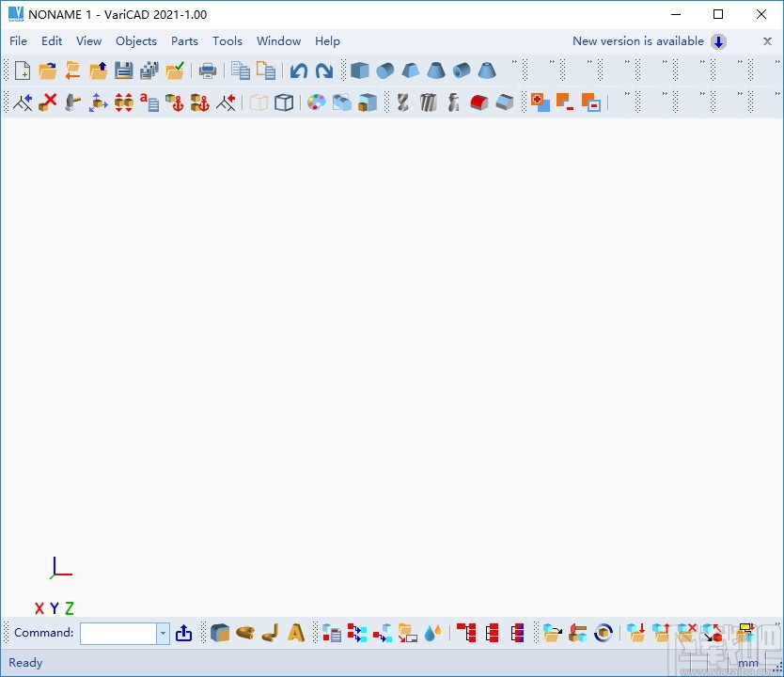
Task: Insert a truncated cone solid
Action: [436, 71]
